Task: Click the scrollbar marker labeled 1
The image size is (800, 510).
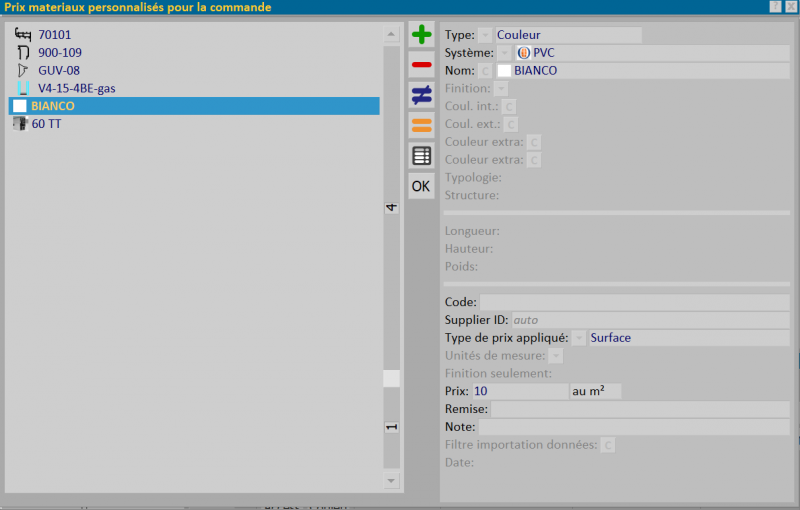Action: [x=391, y=427]
